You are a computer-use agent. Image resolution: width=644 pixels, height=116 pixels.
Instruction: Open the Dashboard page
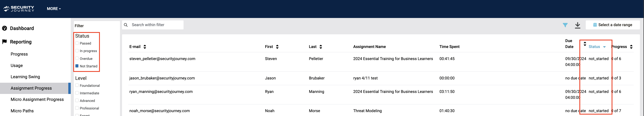(22, 28)
